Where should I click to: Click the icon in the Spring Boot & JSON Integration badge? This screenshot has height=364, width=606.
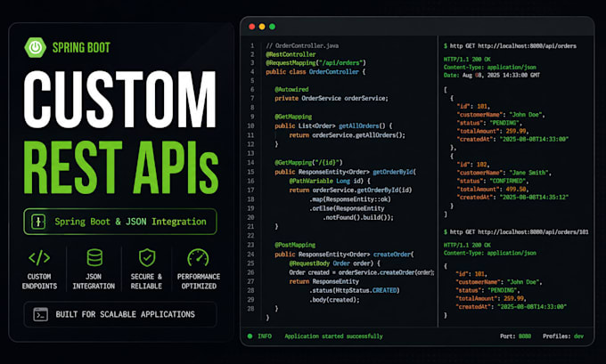38,222
